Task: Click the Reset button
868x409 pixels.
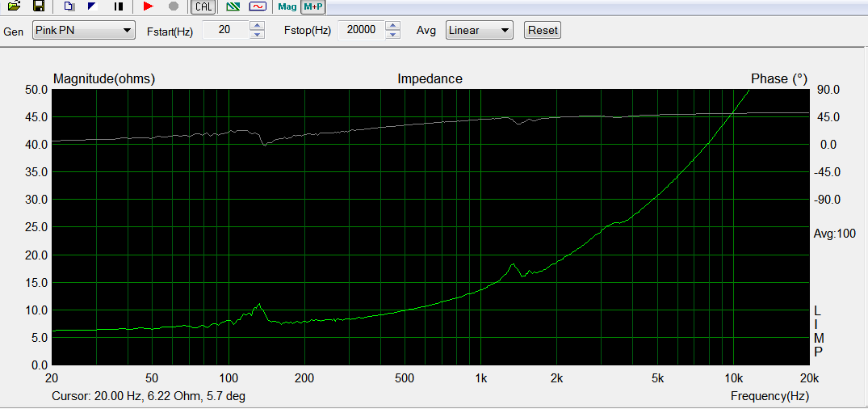Action: (x=543, y=30)
